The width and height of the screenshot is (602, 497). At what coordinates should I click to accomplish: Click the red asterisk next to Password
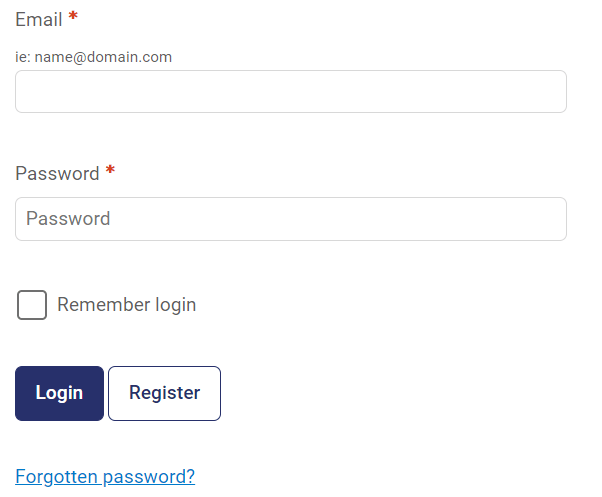point(110,170)
